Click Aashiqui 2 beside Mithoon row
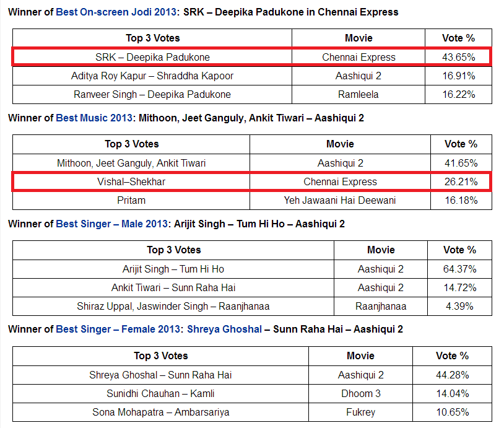This screenshot has height=428, width=504. [340, 163]
